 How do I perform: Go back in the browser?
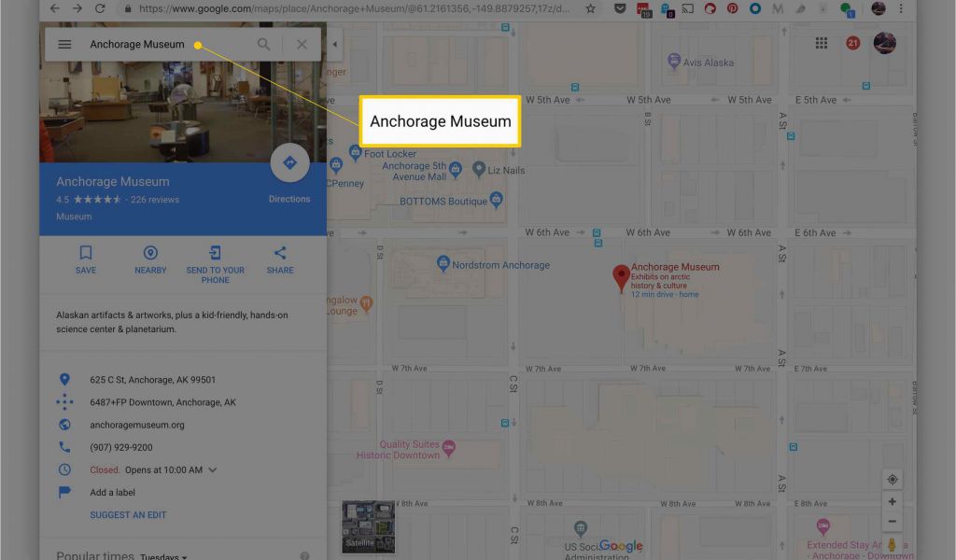click(x=54, y=8)
